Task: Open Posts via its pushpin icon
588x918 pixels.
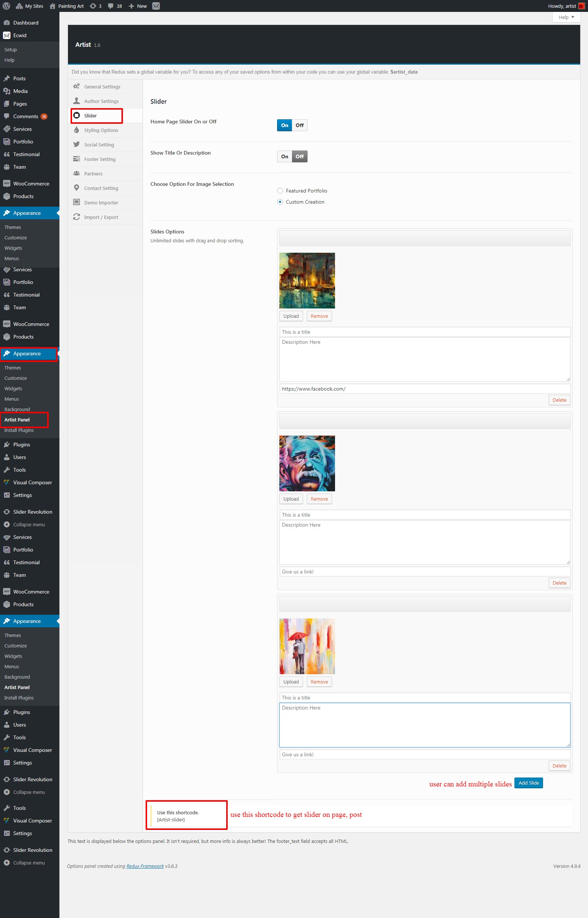Action: tap(6, 78)
